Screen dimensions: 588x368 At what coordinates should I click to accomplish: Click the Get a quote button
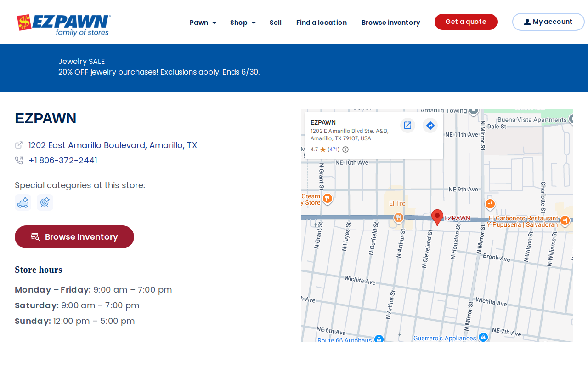tap(466, 22)
